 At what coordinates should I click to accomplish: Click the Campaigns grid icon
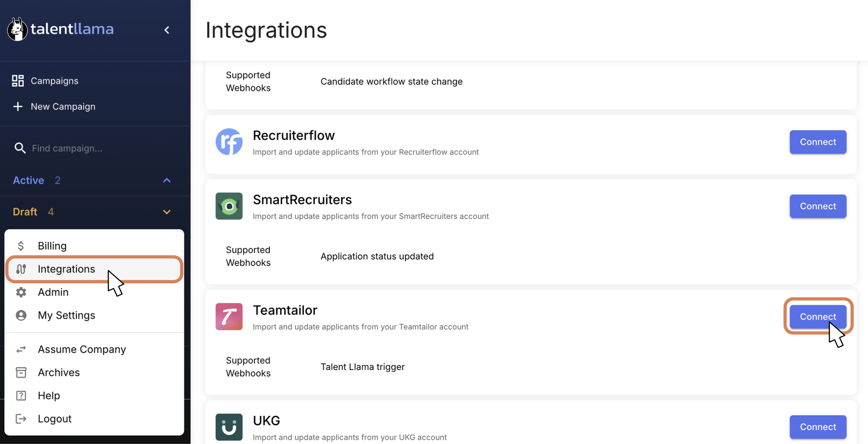pyautogui.click(x=18, y=81)
